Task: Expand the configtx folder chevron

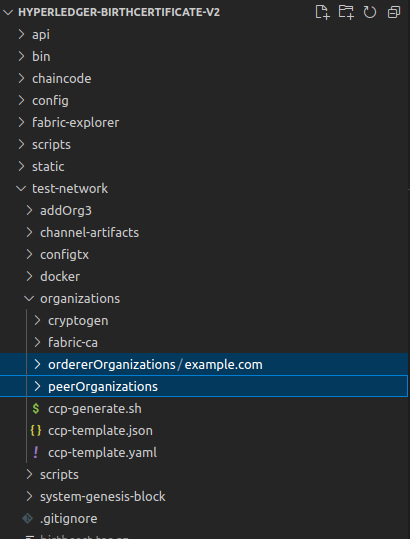Action: coord(30,254)
